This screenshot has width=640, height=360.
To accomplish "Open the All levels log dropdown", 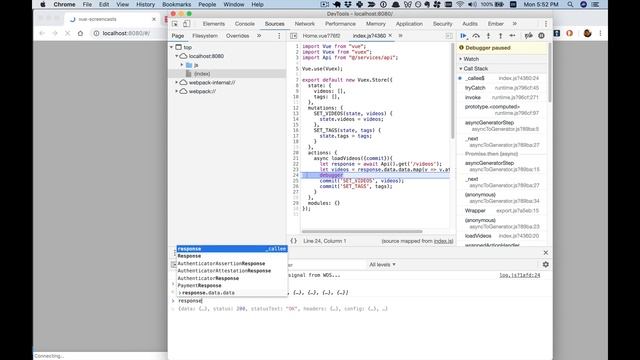I will point(382,264).
